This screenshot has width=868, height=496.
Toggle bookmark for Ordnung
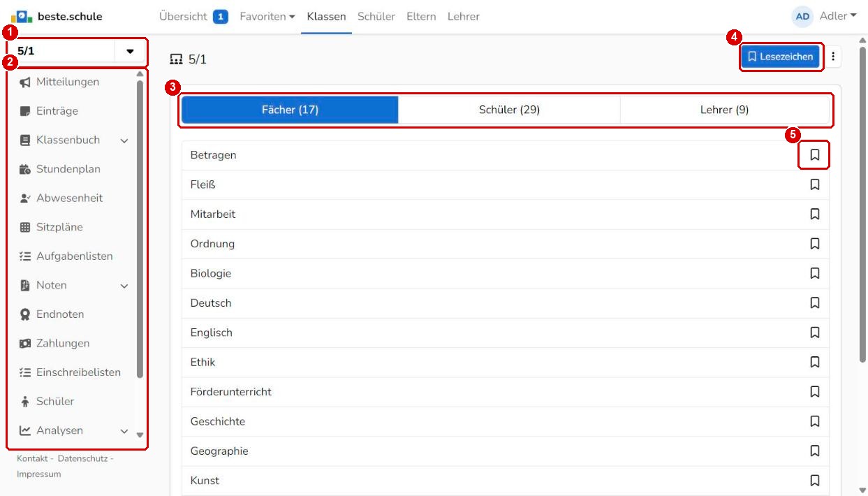pyautogui.click(x=814, y=244)
